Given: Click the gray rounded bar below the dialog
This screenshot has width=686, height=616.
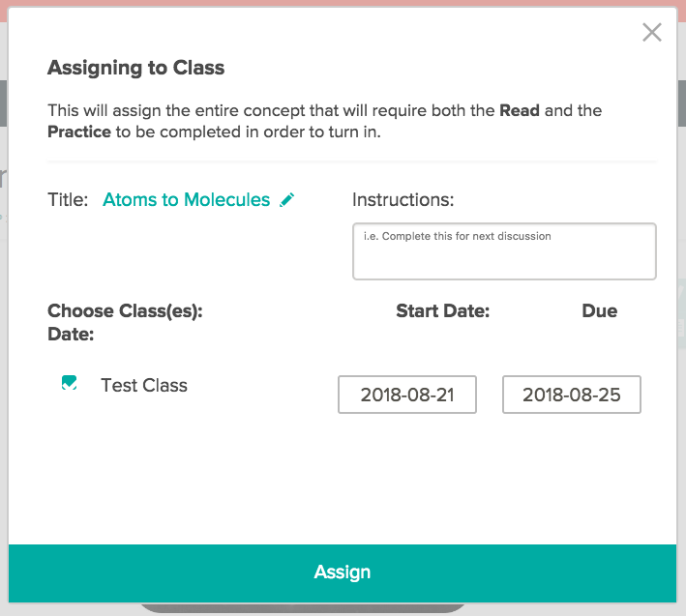Looking at the screenshot, I should coord(304,609).
